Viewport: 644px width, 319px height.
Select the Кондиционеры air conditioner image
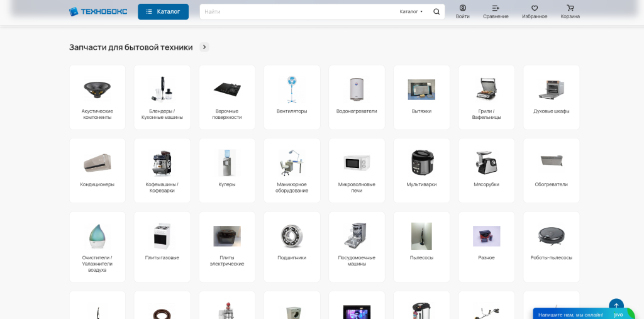(x=97, y=163)
